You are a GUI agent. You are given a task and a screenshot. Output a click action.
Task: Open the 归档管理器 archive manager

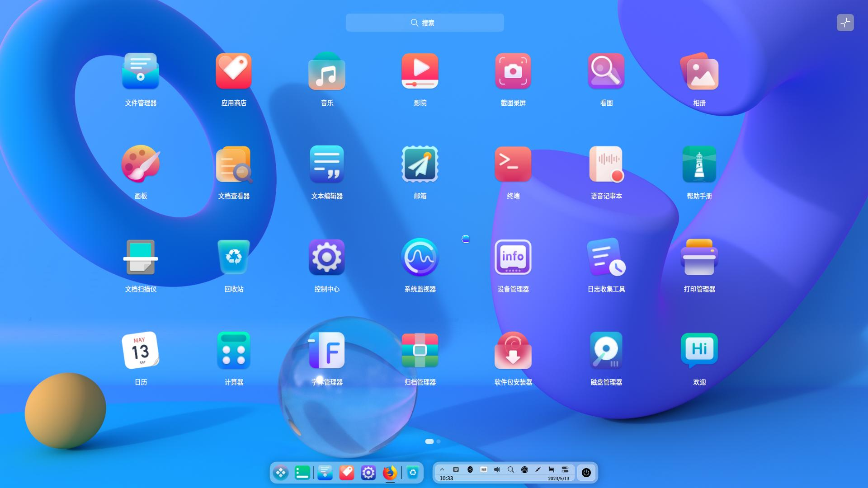point(420,350)
